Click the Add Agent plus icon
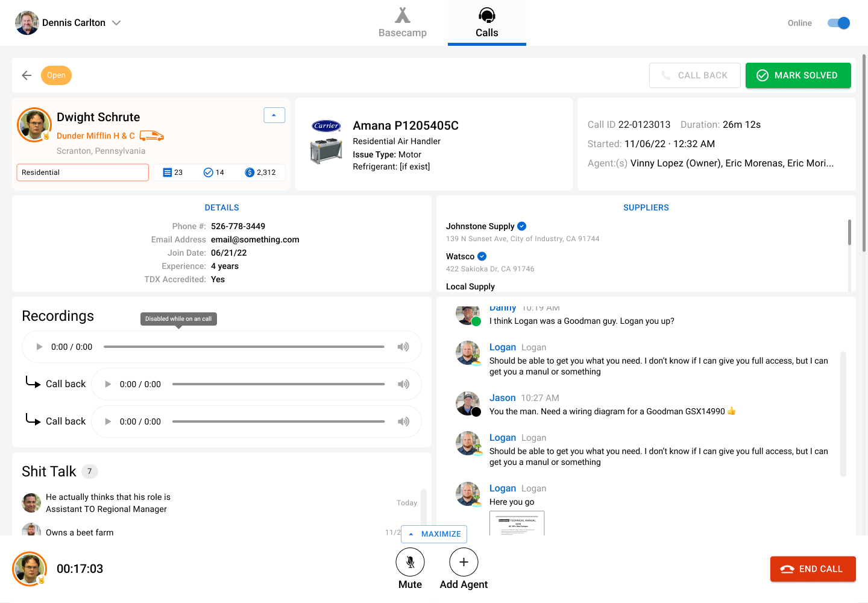The image size is (868, 603). point(464,562)
